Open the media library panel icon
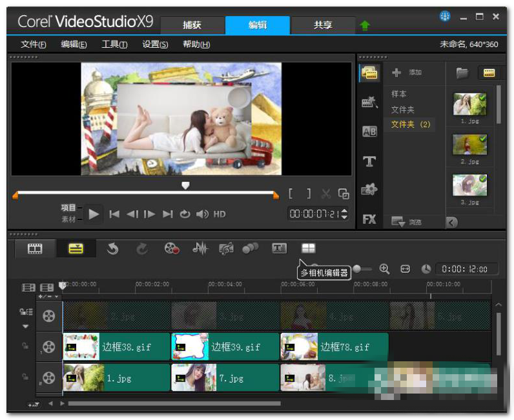The width and height of the screenshot is (514, 420). 369,73
